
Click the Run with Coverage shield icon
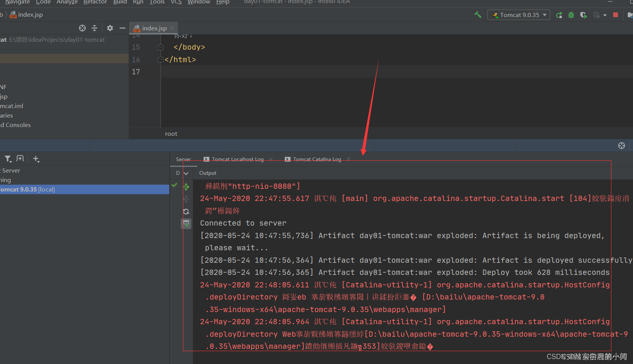[x=584, y=15]
